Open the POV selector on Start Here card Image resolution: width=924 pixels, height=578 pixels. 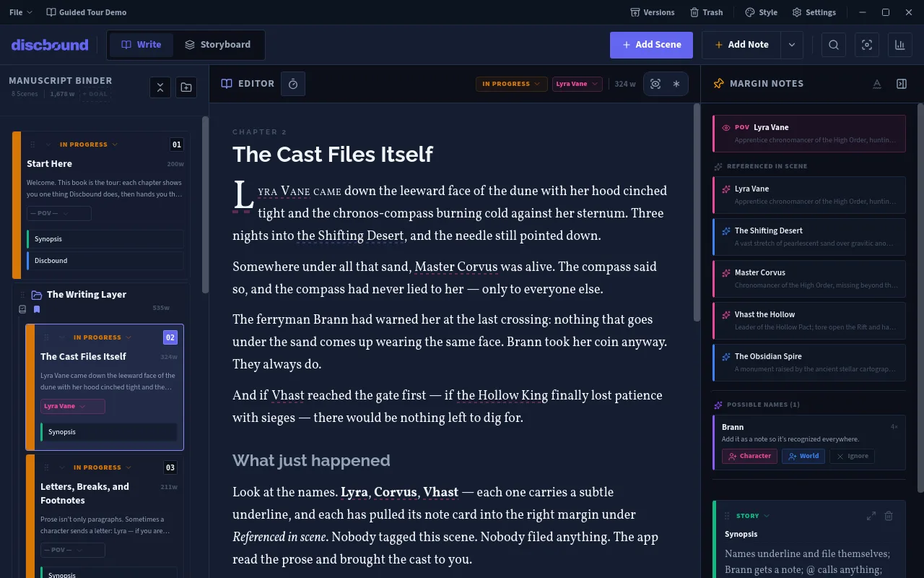(x=59, y=213)
